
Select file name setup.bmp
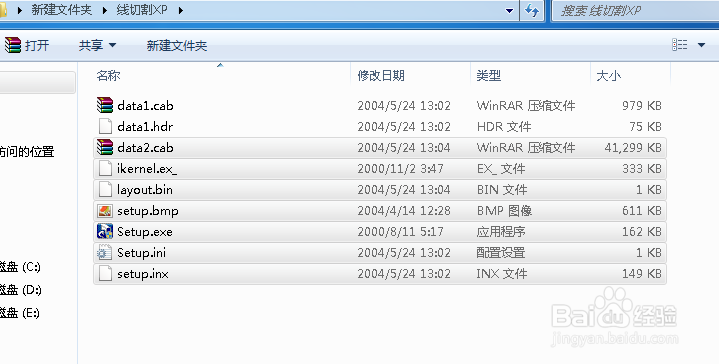click(x=148, y=211)
